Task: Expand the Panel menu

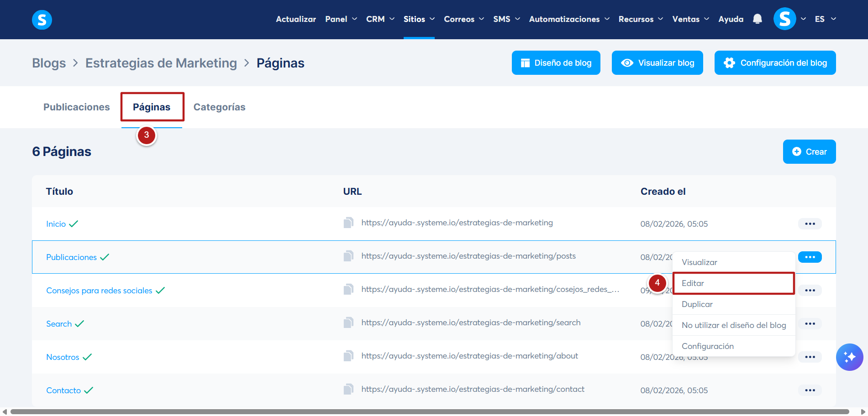Action: pos(341,19)
